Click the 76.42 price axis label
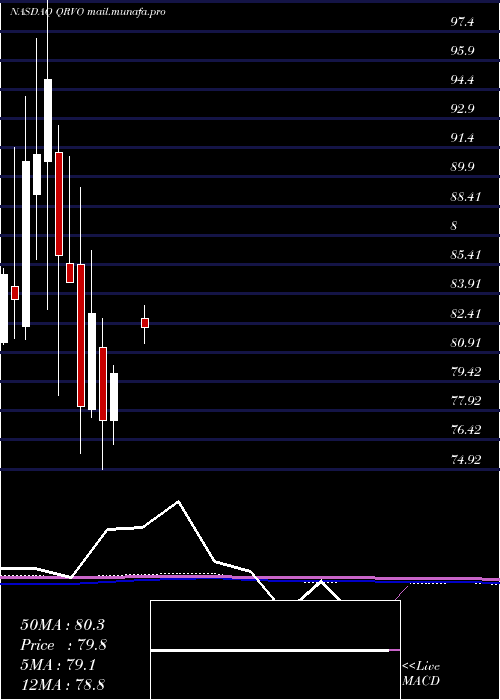500x700 pixels. click(465, 430)
